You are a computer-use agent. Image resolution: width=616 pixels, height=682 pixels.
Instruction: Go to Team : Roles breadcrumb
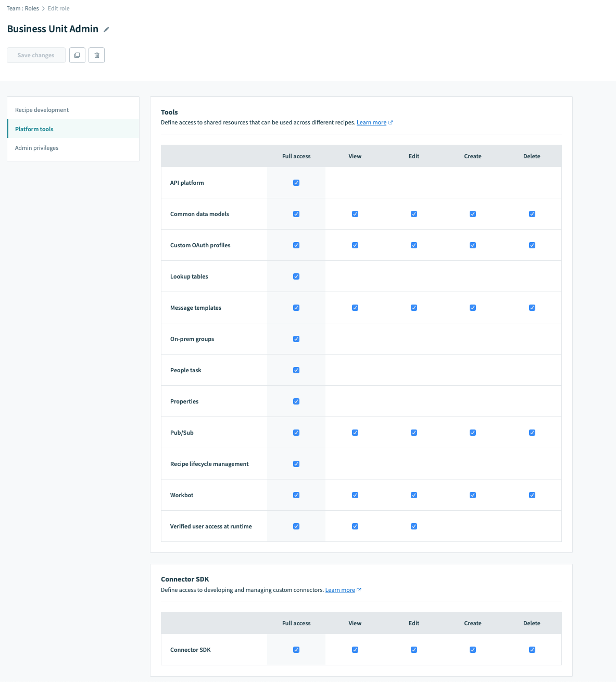point(22,8)
